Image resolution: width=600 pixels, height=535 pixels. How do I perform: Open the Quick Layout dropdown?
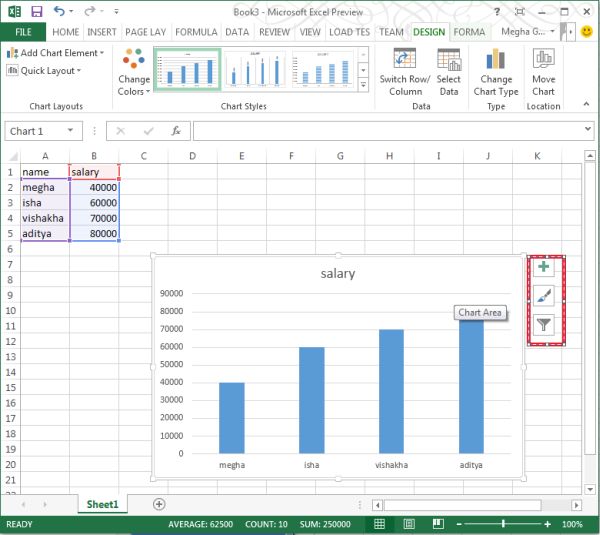[x=48, y=71]
